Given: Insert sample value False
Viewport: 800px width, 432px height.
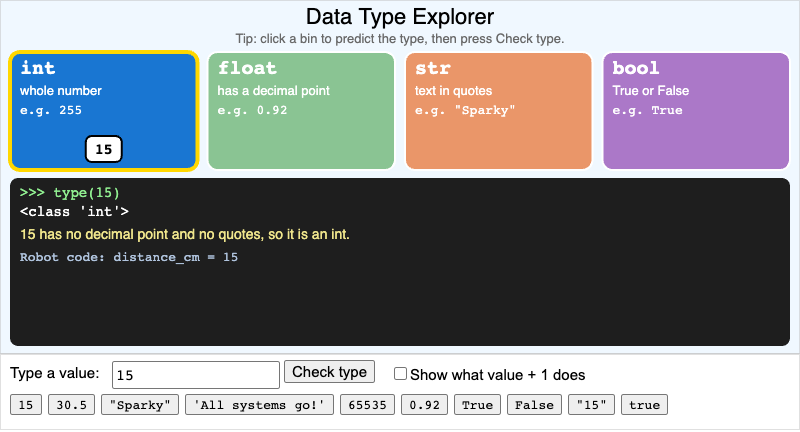Looking at the screenshot, I should point(534,405).
